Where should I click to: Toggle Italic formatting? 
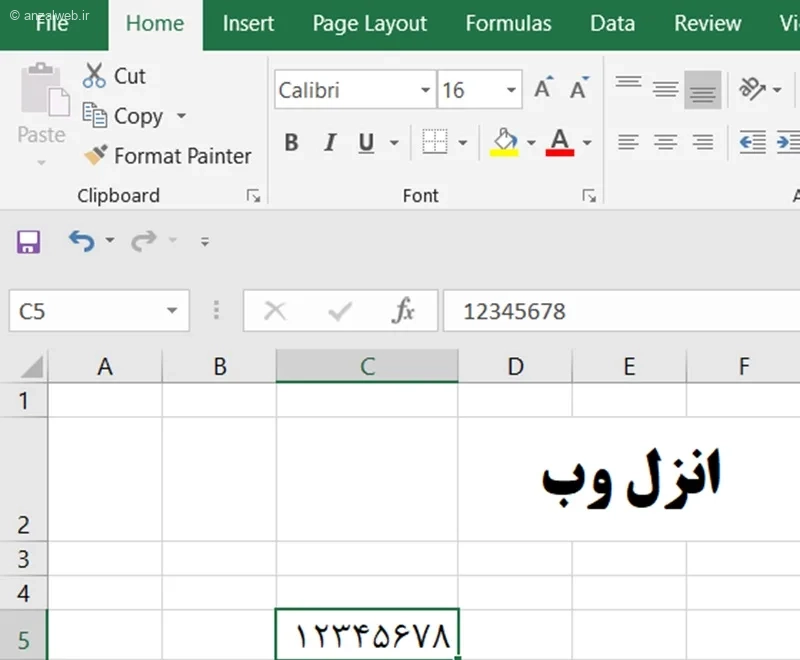tap(330, 142)
